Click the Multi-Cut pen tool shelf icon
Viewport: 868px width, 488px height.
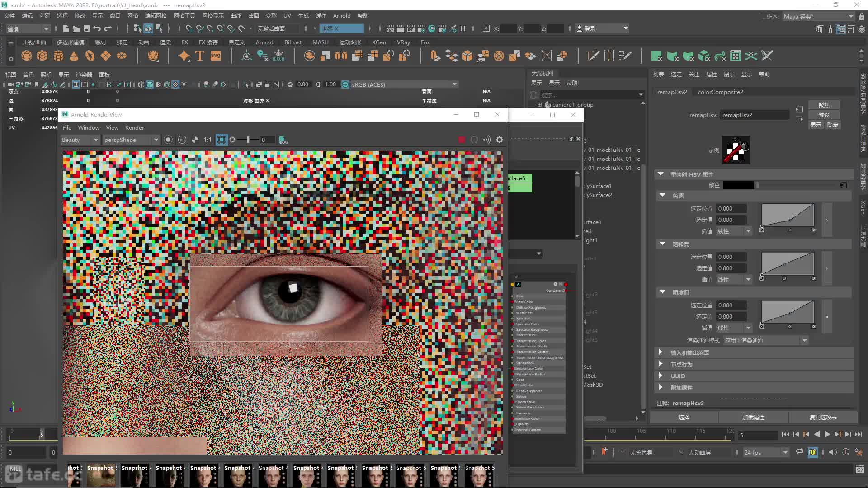click(593, 56)
